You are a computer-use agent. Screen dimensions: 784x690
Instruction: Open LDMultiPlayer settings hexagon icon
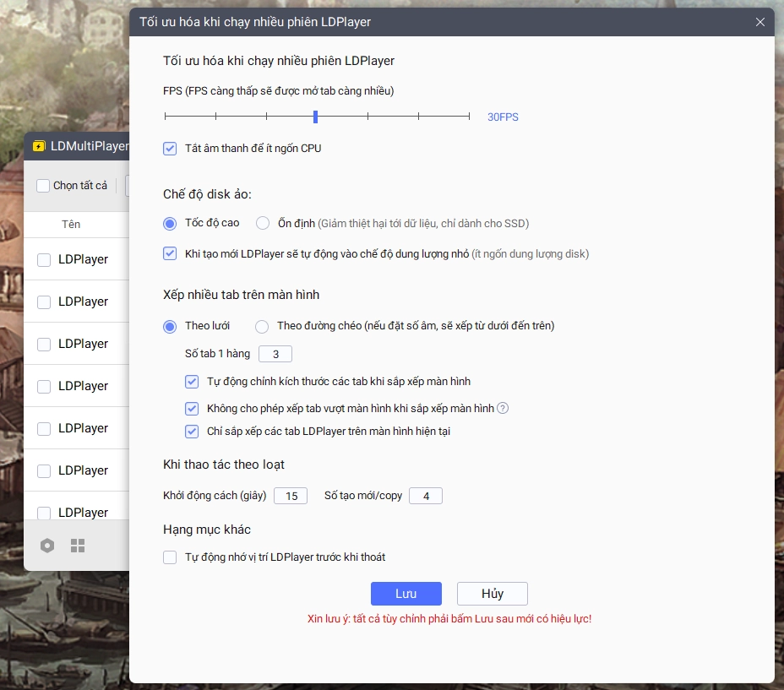(x=47, y=546)
